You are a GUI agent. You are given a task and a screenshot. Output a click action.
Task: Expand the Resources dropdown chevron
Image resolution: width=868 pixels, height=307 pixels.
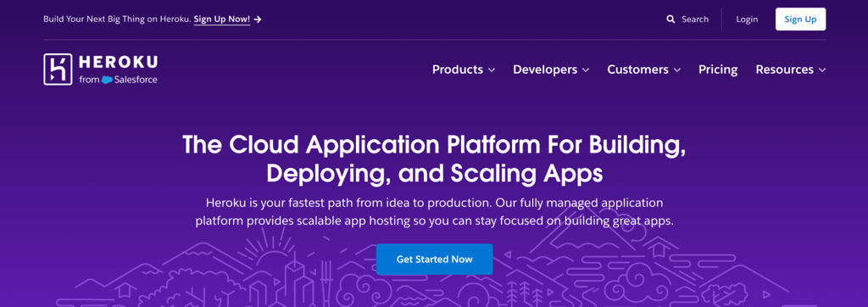(x=822, y=70)
